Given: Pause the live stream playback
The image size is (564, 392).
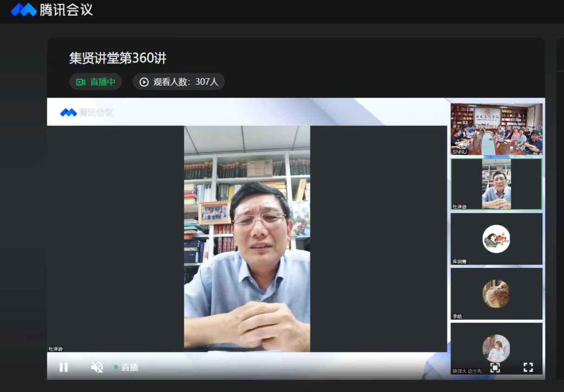Looking at the screenshot, I should (x=64, y=367).
